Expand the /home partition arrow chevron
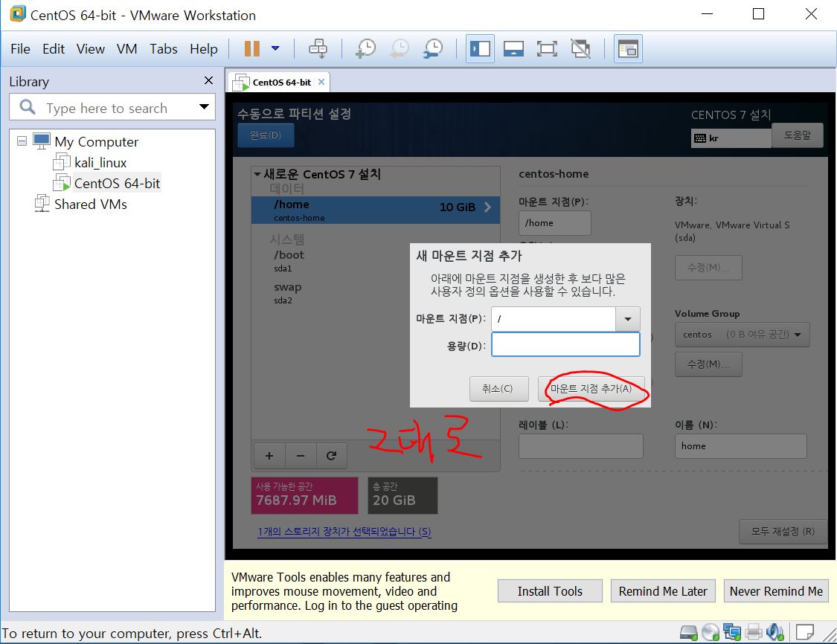The image size is (837, 644). (487, 207)
